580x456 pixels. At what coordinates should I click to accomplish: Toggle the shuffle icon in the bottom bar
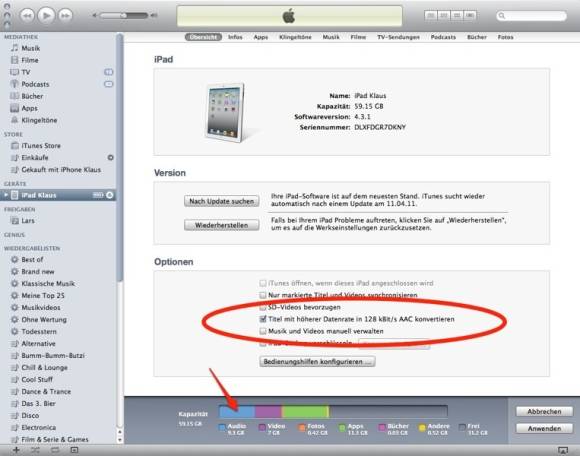pos(36,450)
